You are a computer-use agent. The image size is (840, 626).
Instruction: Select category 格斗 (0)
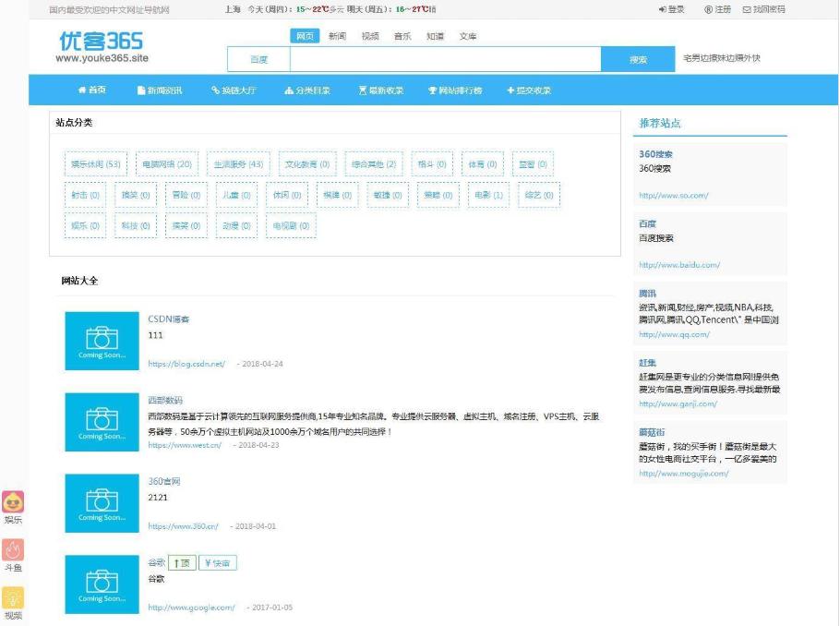(432, 164)
